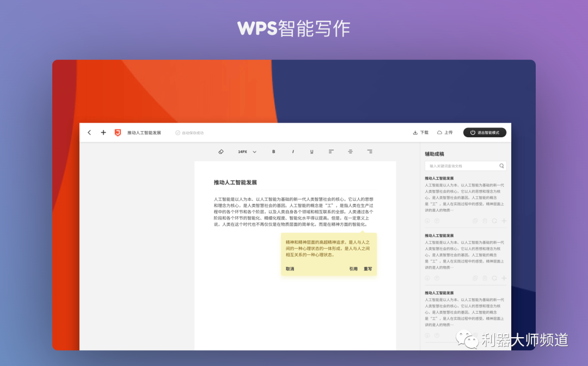Image resolution: width=588 pixels, height=366 pixels.
Task: Click the red WPS document logo
Action: point(118,132)
